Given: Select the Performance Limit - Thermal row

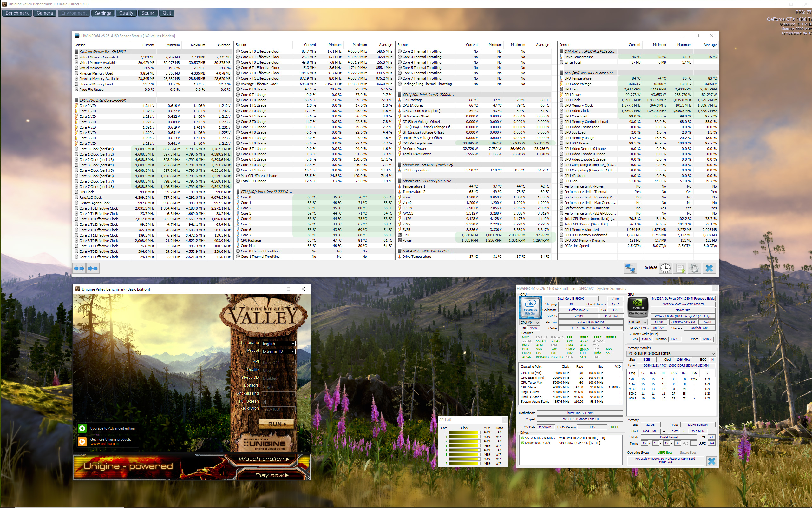Looking at the screenshot, I should [638, 192].
